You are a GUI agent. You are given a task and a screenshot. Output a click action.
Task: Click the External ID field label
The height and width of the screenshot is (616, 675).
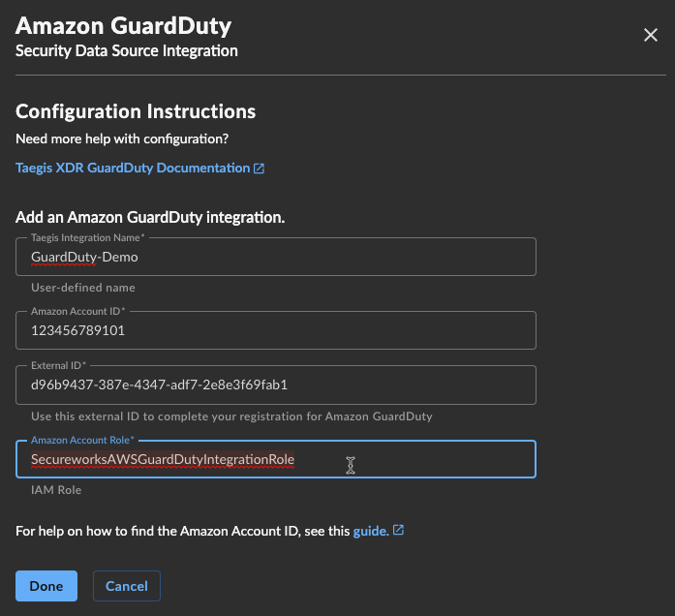click(x=58, y=365)
